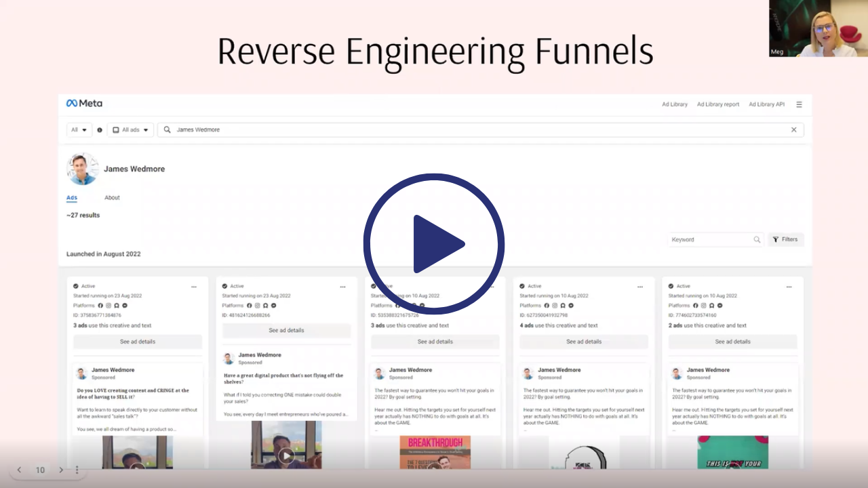868x488 pixels.
Task: Click Messenger platform icon in the 4 ads card
Action: 570,306
